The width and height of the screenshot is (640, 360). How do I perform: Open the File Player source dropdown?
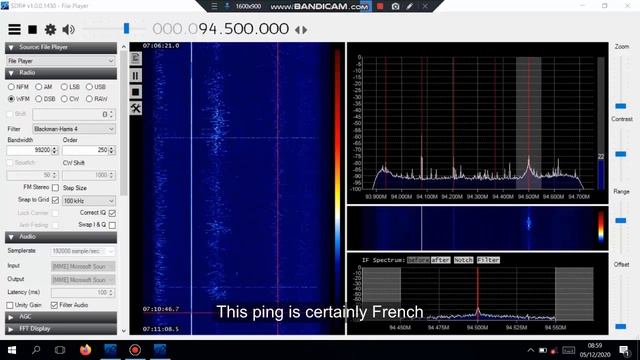(61, 61)
